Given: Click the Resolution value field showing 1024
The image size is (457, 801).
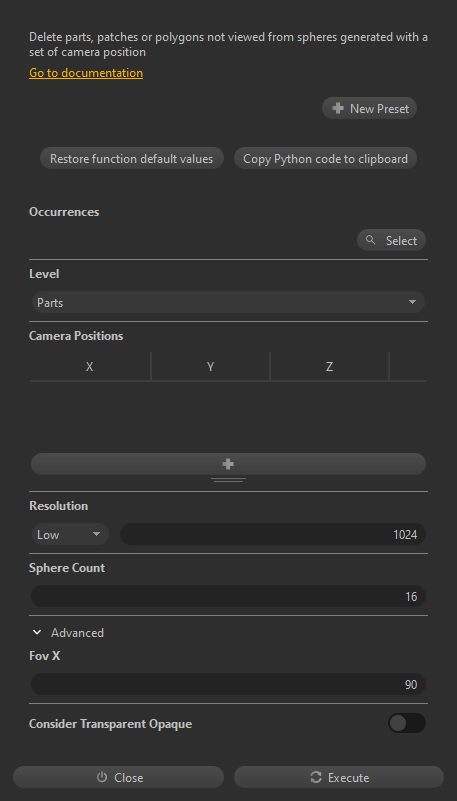Looking at the screenshot, I should click(x=273, y=534).
